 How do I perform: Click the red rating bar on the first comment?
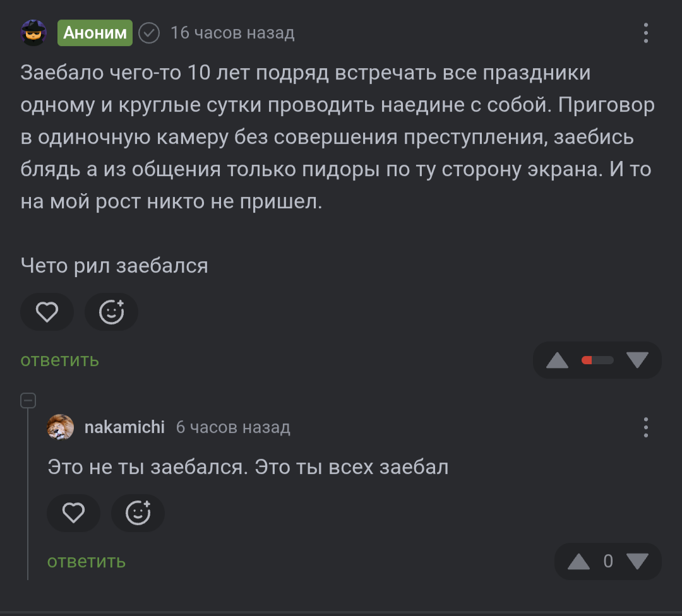point(597,360)
